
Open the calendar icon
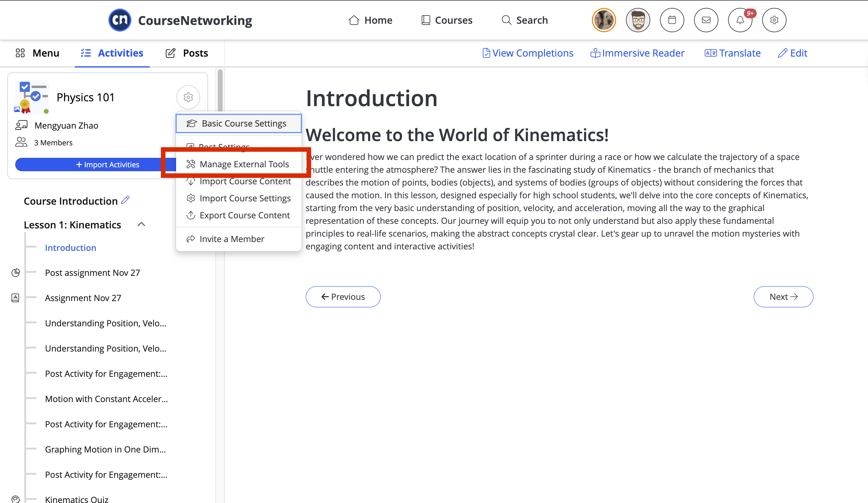(672, 20)
